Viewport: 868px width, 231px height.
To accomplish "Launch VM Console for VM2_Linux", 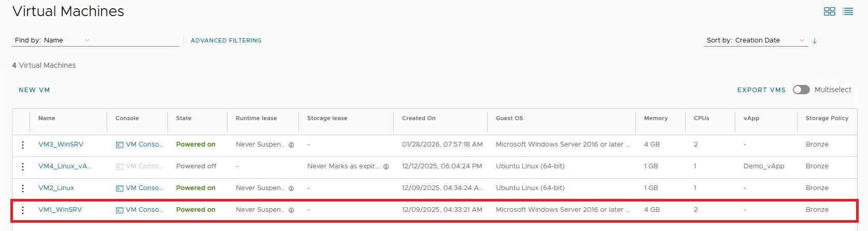I will [139, 188].
